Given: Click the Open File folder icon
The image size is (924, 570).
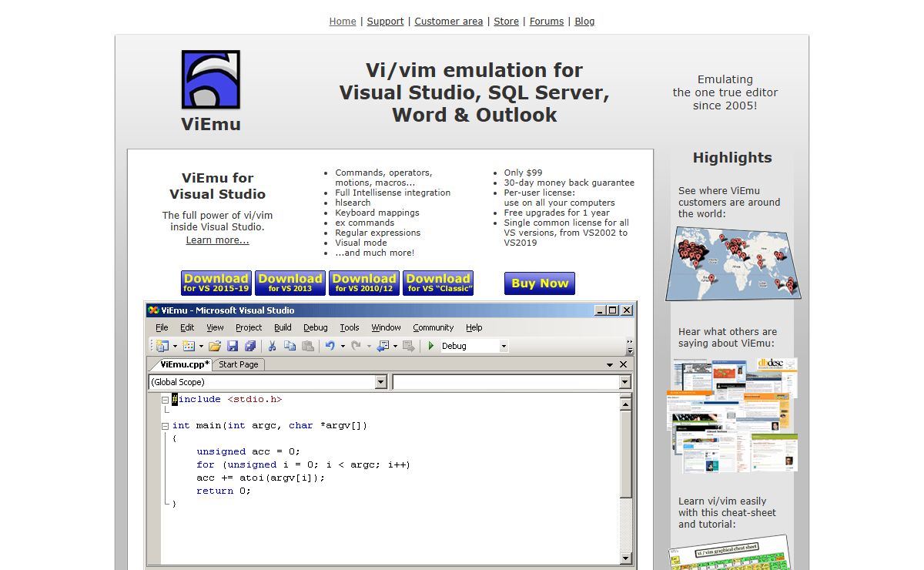Looking at the screenshot, I should 215,347.
